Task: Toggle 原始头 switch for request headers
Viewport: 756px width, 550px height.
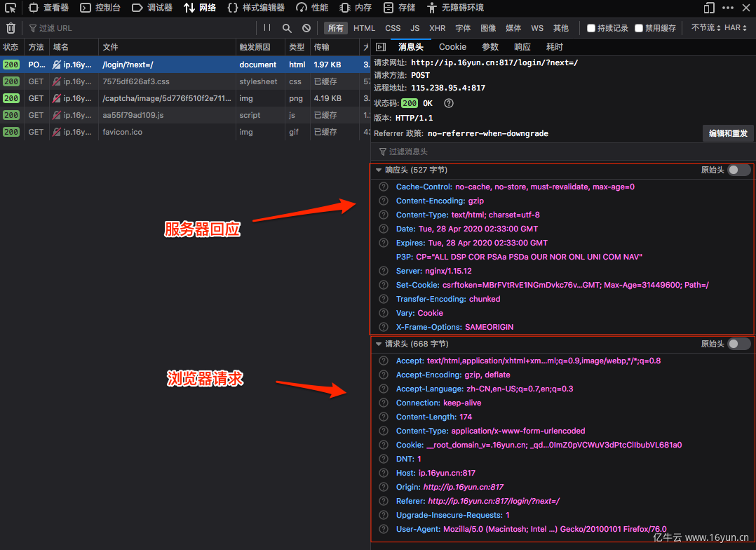Action: coord(738,344)
